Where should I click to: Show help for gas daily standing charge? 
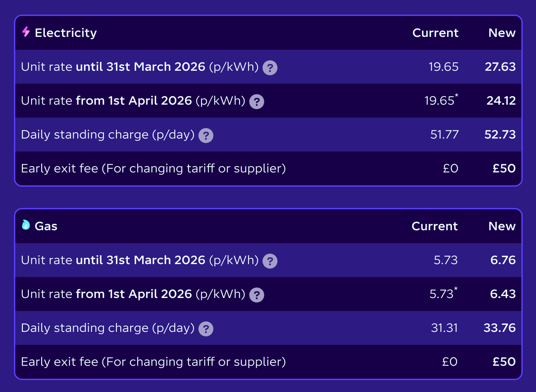click(x=206, y=329)
